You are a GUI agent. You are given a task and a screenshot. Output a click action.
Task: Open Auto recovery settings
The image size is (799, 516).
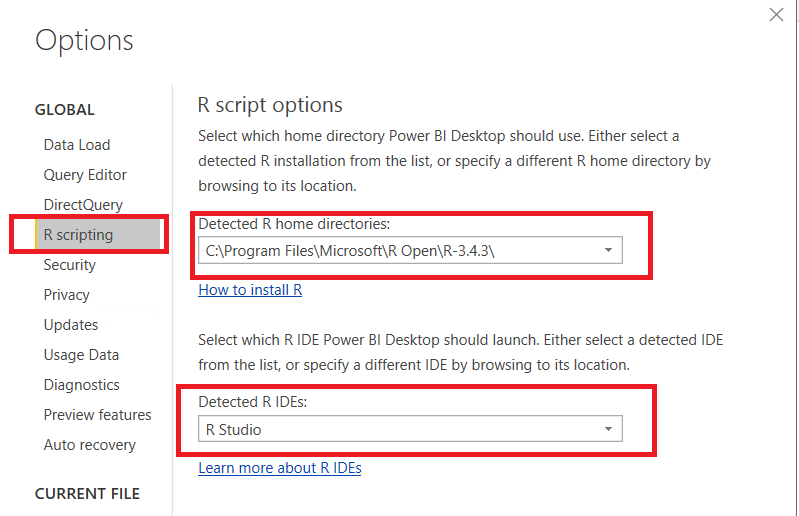tap(90, 445)
